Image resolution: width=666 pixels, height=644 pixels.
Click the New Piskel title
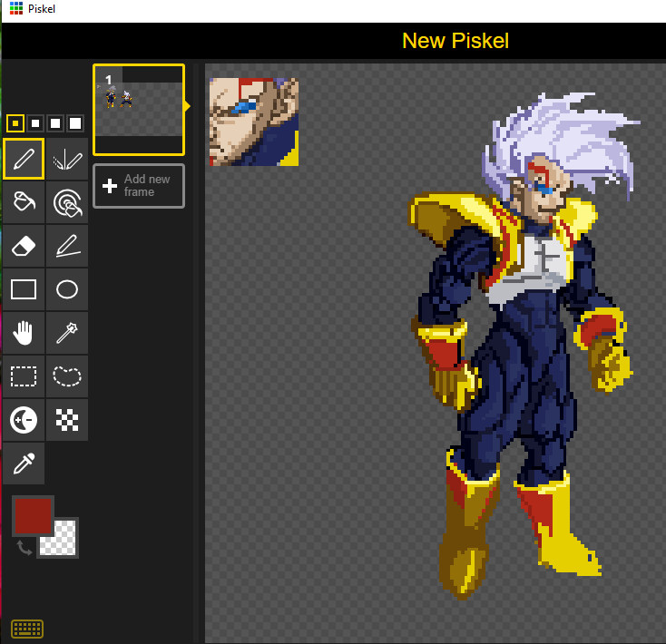[x=455, y=41]
